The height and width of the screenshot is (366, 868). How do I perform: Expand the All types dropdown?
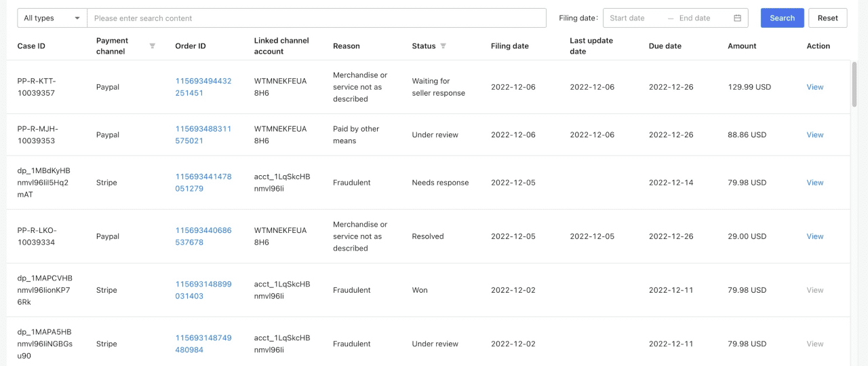coord(52,18)
